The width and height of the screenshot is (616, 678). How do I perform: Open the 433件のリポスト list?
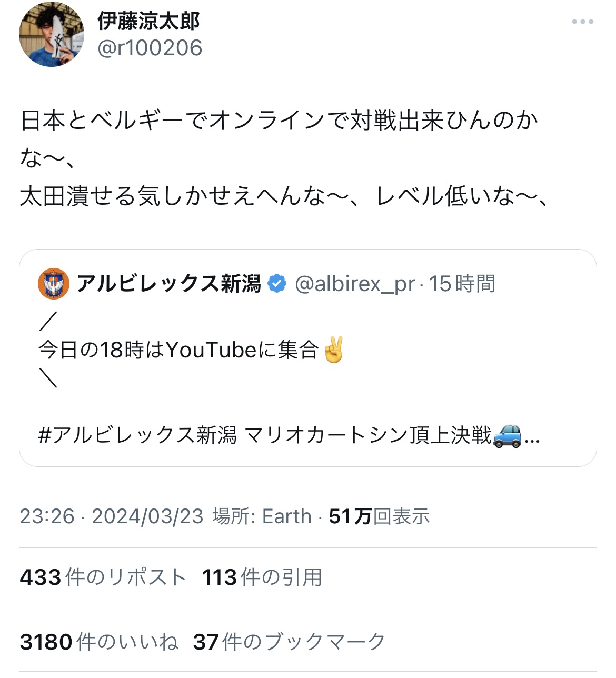(x=103, y=577)
